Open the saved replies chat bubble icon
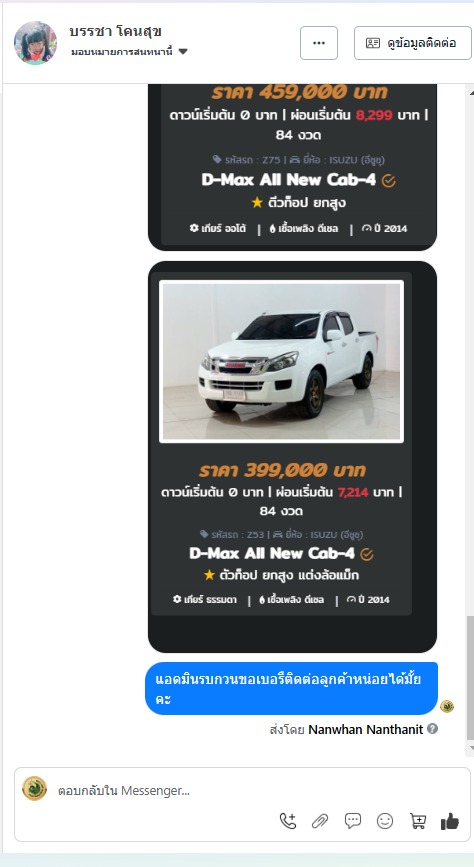 (x=352, y=821)
